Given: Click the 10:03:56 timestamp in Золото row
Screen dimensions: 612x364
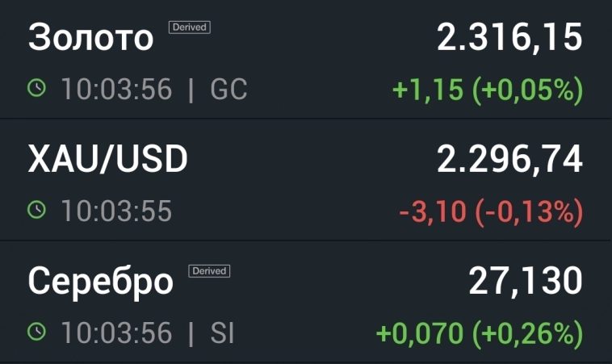Looking at the screenshot, I should pyautogui.click(x=116, y=90).
